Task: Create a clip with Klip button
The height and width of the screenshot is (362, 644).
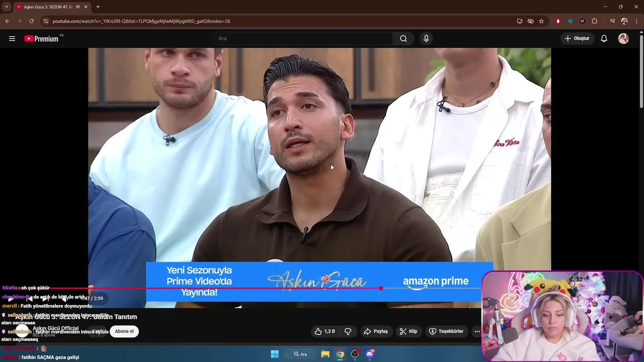Action: pyautogui.click(x=409, y=331)
